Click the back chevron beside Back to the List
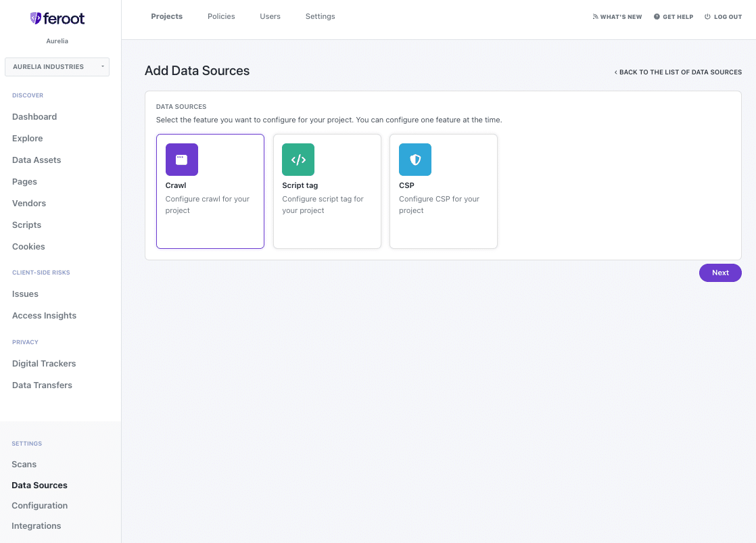756x543 pixels. click(616, 72)
